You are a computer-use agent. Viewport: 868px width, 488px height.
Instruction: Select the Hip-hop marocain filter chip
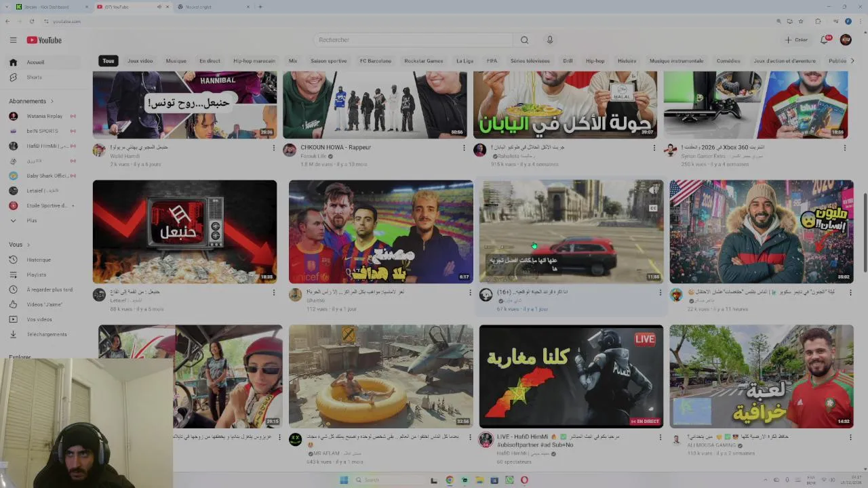(x=254, y=61)
